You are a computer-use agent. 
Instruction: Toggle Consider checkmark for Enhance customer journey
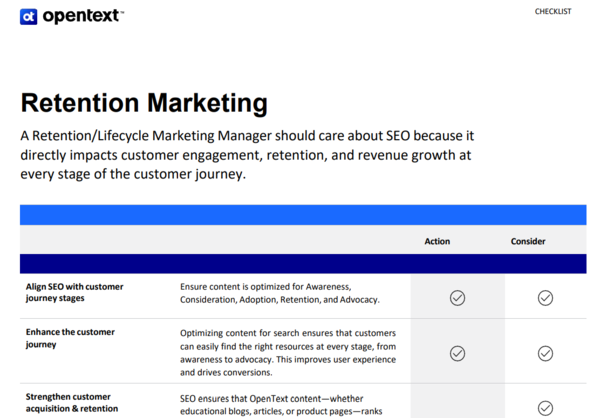[545, 353]
